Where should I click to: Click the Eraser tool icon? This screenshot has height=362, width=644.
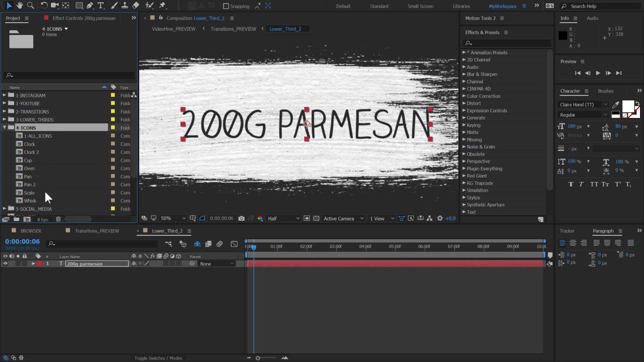click(x=136, y=6)
